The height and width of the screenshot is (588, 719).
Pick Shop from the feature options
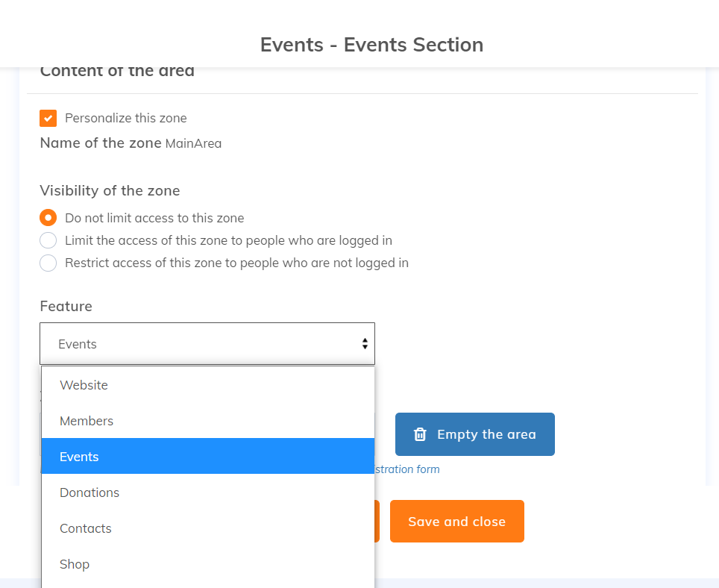(75, 564)
